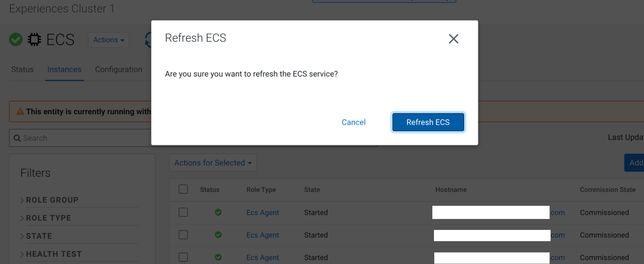Close the Refresh ECS dialog with X

click(453, 39)
